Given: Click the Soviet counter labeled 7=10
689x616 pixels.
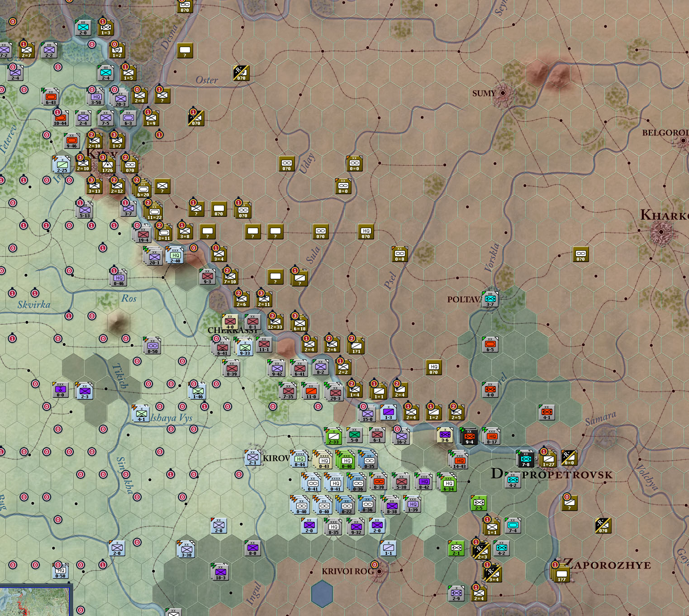Looking at the screenshot, I should [230, 277].
